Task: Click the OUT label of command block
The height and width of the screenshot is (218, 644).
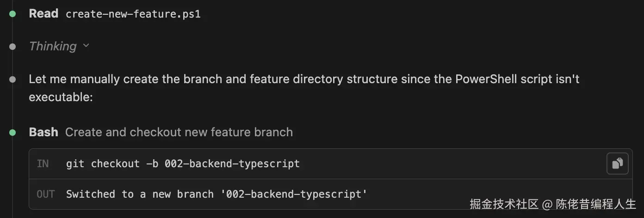Action: click(45, 194)
